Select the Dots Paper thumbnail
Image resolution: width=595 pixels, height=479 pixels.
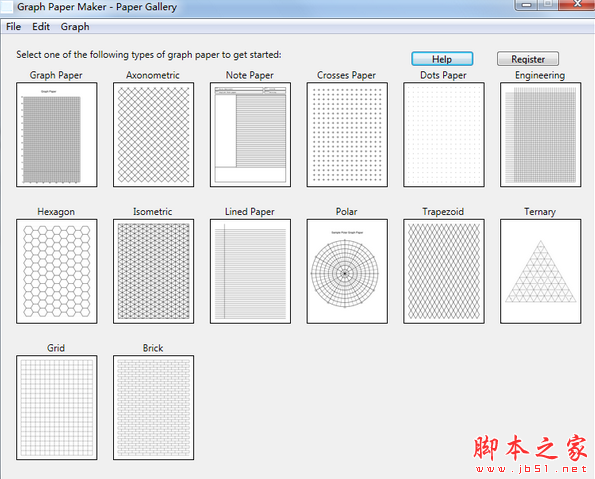click(444, 135)
